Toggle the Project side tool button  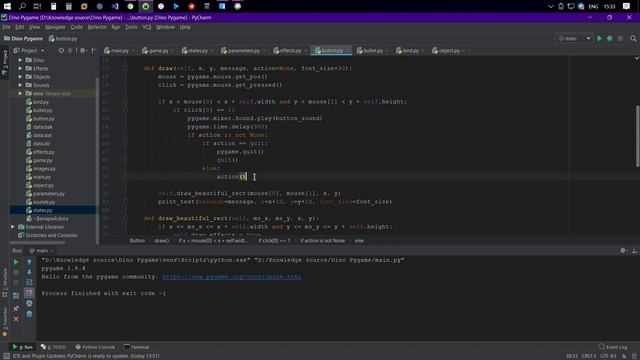(5, 62)
